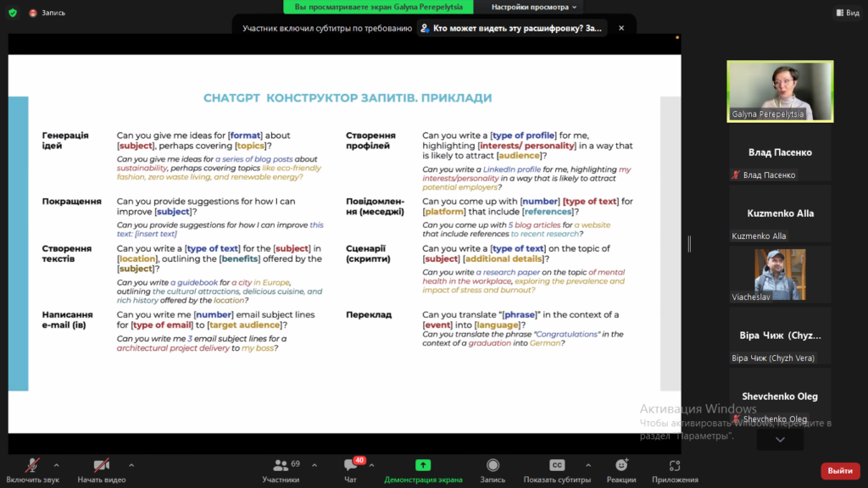Screen dimensions: 868x488
Task: Expand video options arrow beside camera
Action: tap(131, 465)
